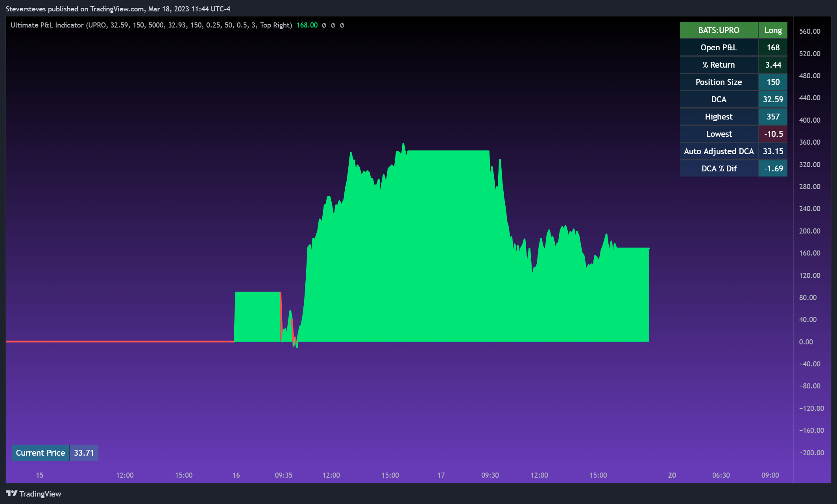The image size is (837, 504).
Task: Click the % Return label
Action: pyautogui.click(x=719, y=65)
